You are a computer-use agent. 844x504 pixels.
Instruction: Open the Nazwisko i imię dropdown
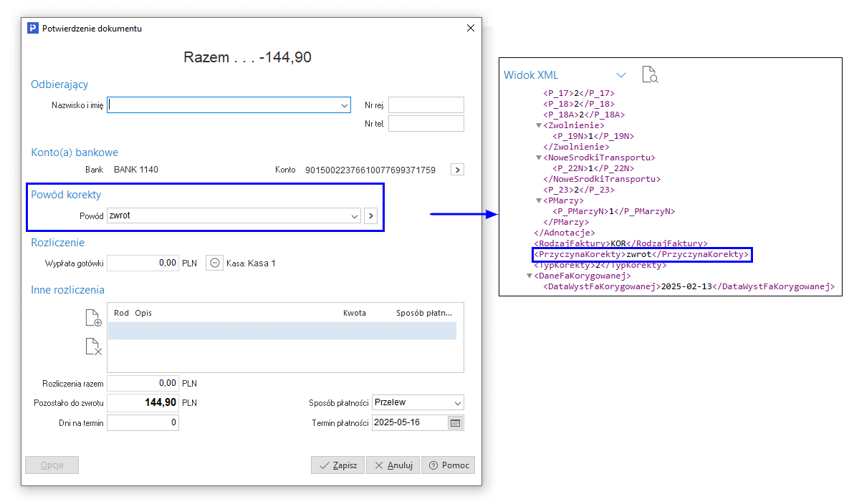click(345, 105)
